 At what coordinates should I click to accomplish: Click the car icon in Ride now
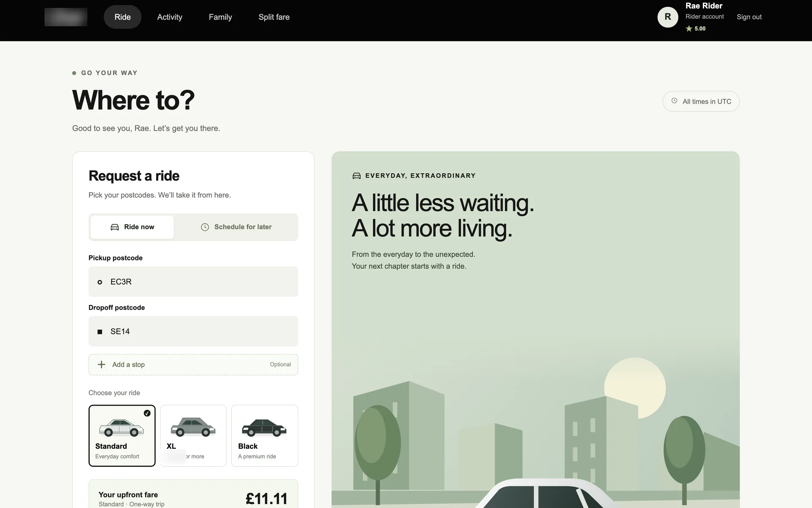tap(115, 227)
